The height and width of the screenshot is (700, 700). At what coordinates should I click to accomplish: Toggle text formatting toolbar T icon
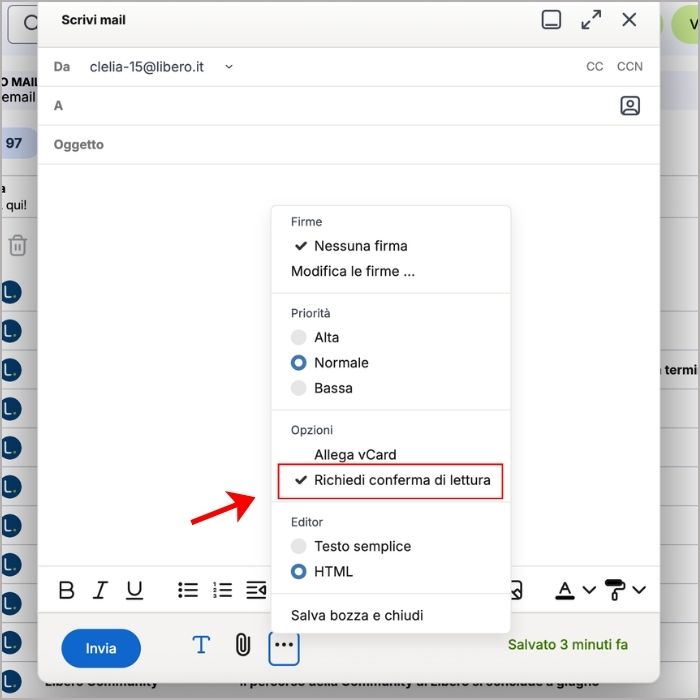[201, 645]
